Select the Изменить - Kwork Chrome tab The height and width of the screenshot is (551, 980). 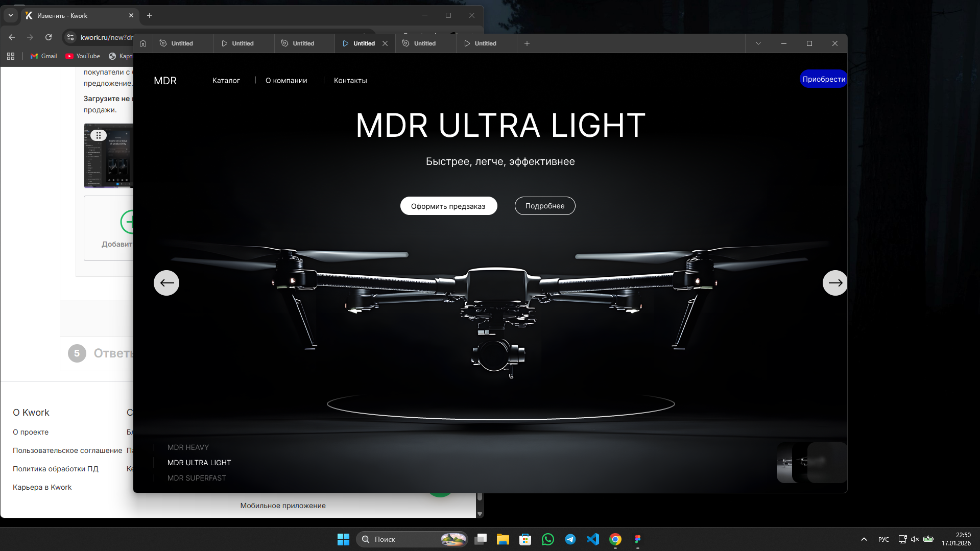pos(77,16)
